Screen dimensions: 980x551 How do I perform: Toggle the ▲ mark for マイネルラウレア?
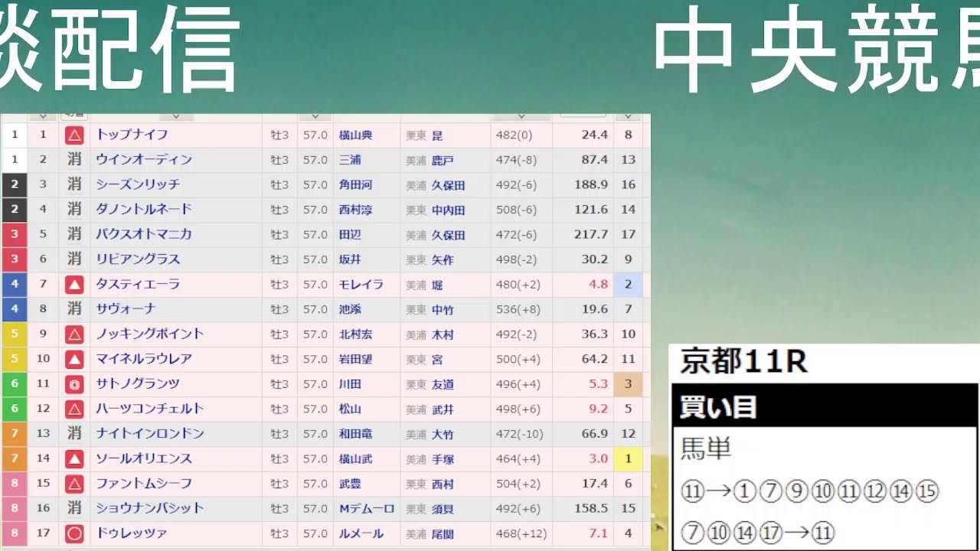pyautogui.click(x=73, y=359)
